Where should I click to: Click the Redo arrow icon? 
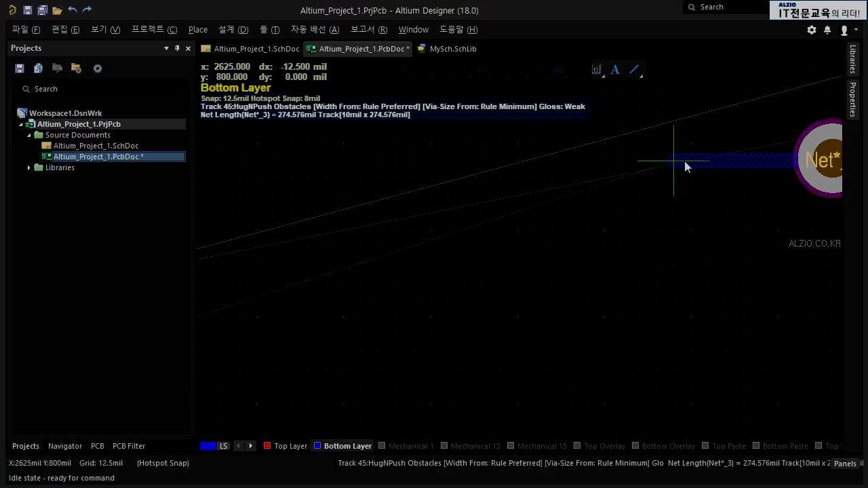point(87,10)
